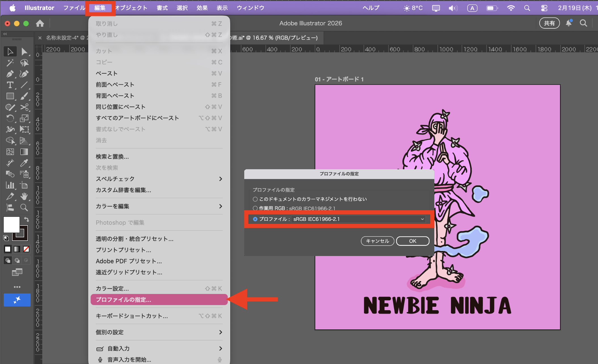
Task: Select the Hand tool
Action: (x=24, y=196)
